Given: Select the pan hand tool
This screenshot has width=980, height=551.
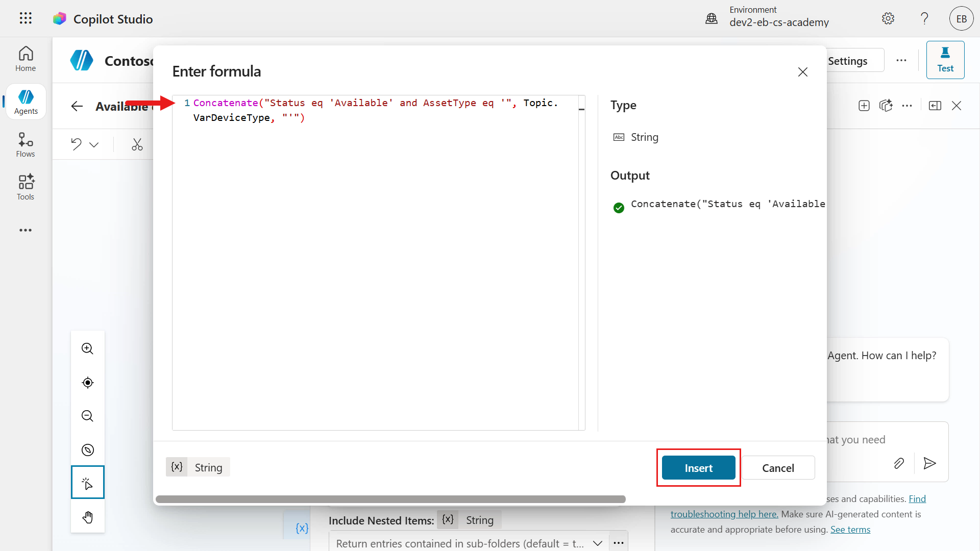Looking at the screenshot, I should click(x=88, y=517).
